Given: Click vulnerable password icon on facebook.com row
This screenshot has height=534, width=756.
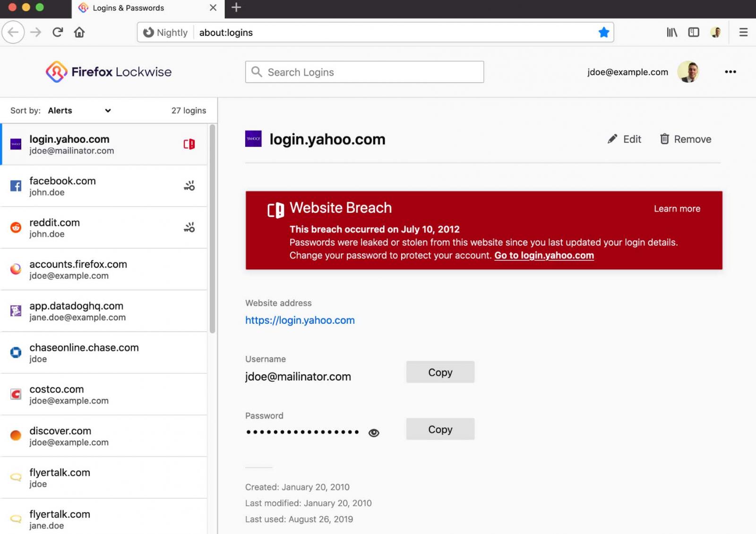Looking at the screenshot, I should (x=189, y=186).
